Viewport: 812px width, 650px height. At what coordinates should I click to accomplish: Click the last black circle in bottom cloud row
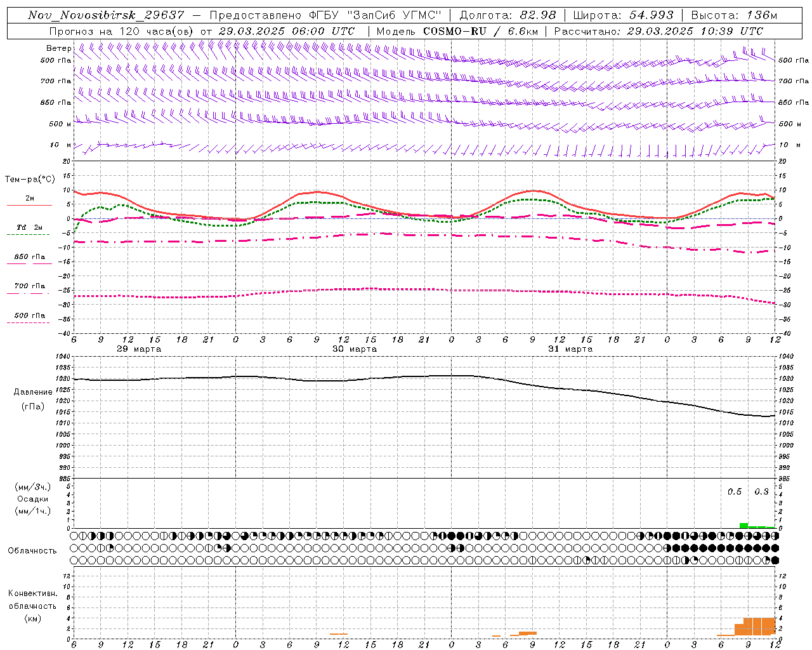[x=775, y=560]
